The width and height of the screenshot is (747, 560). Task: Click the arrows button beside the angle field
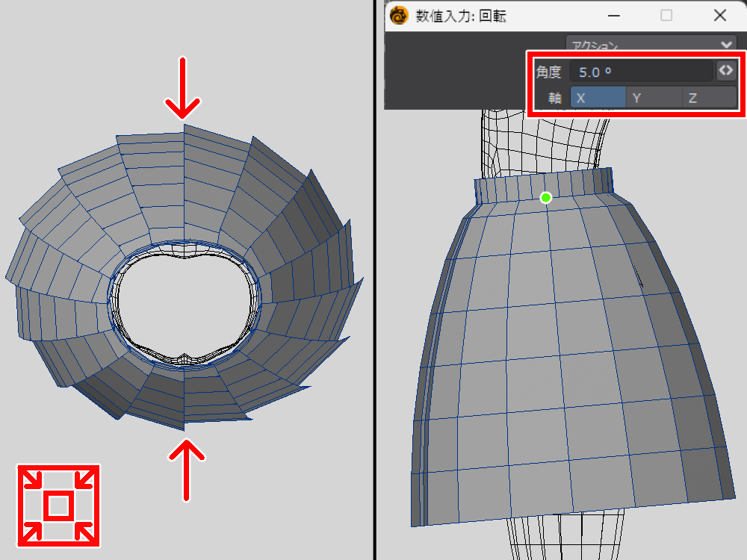pyautogui.click(x=725, y=71)
